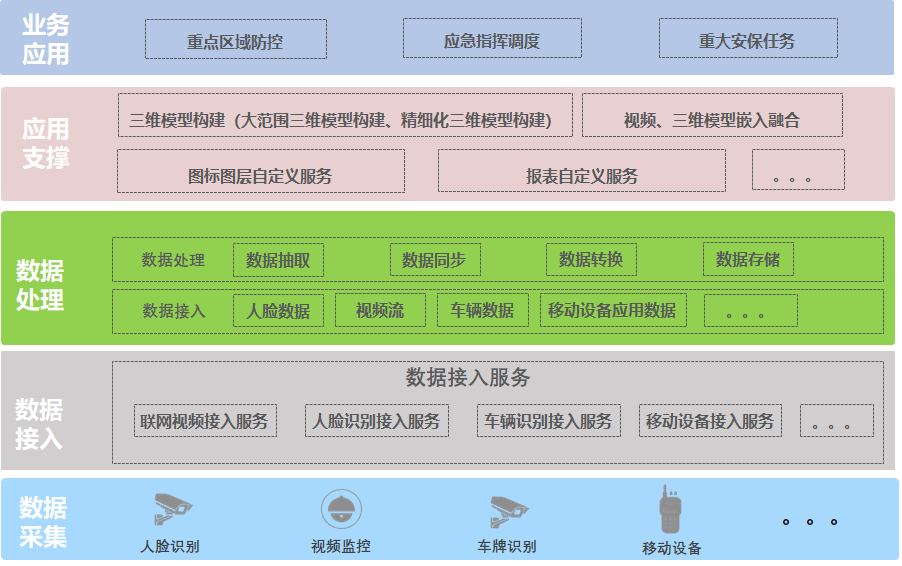The width and height of the screenshot is (902, 566).
Task: Click the 车辆识别接入服务 box
Action: (x=549, y=421)
